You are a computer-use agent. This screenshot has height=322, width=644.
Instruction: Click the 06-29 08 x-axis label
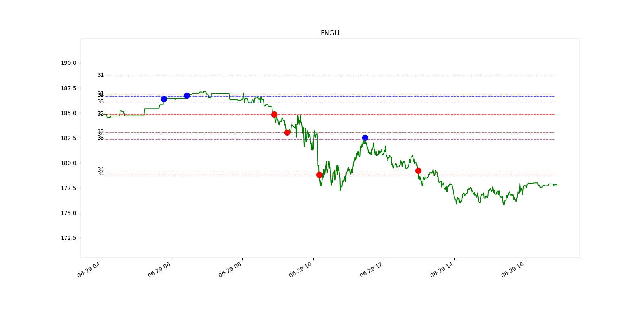coord(230,270)
